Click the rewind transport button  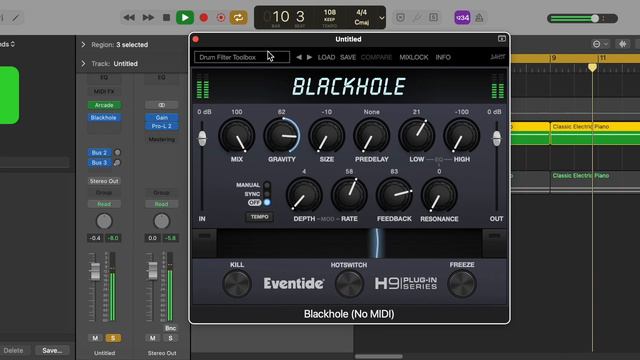click(x=129, y=18)
